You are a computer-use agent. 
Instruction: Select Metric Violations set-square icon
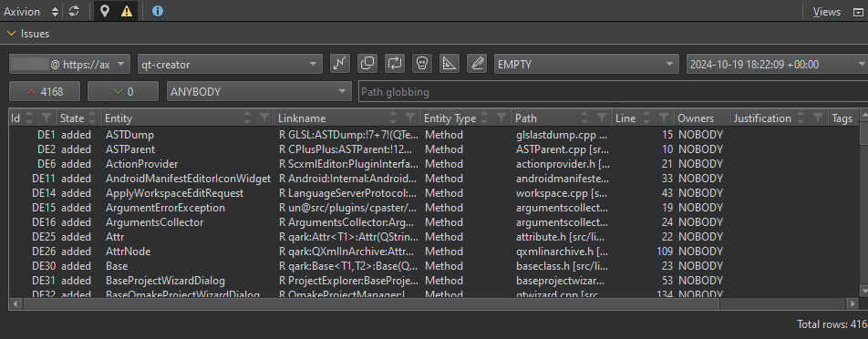449,64
